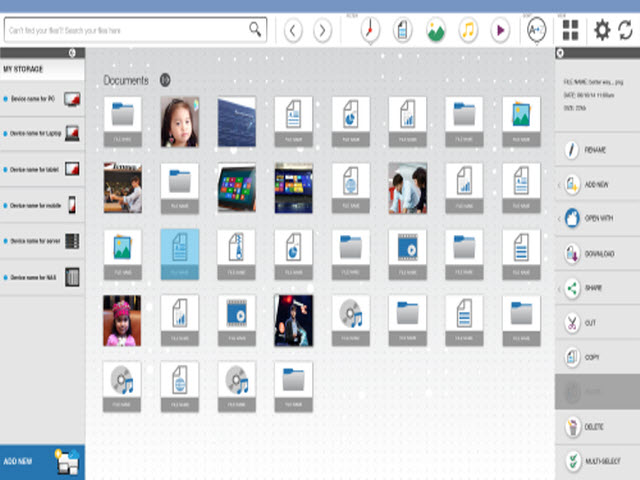Open the recent files clock icon
Viewport: 640px width, 480px height.
coord(370,31)
